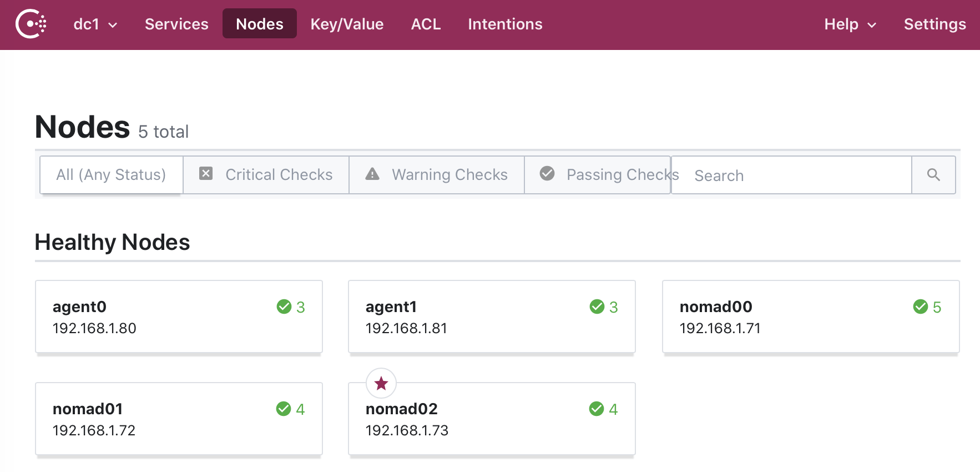Screen dimensions: 980x472
Task: Click the "5 total" count text
Action: 163,132
